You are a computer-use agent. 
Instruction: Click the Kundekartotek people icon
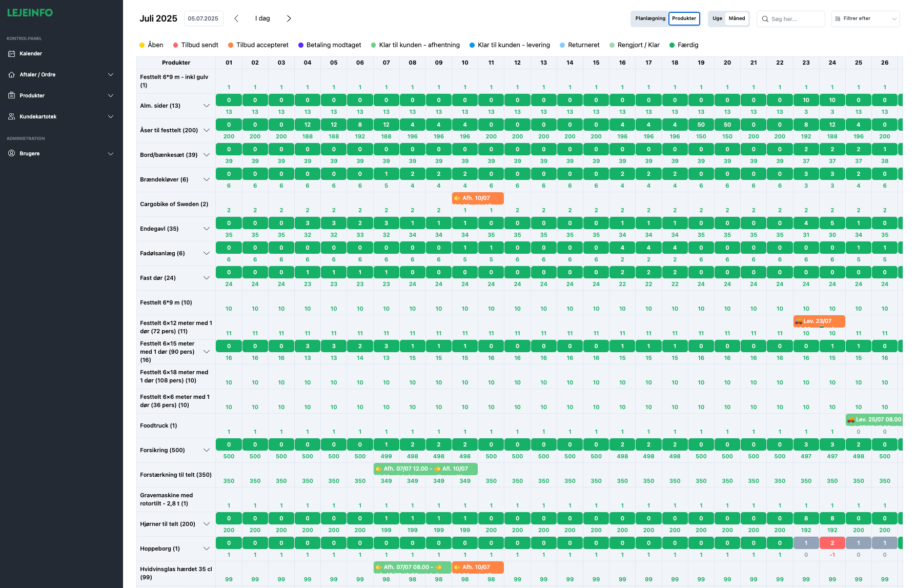tap(12, 117)
